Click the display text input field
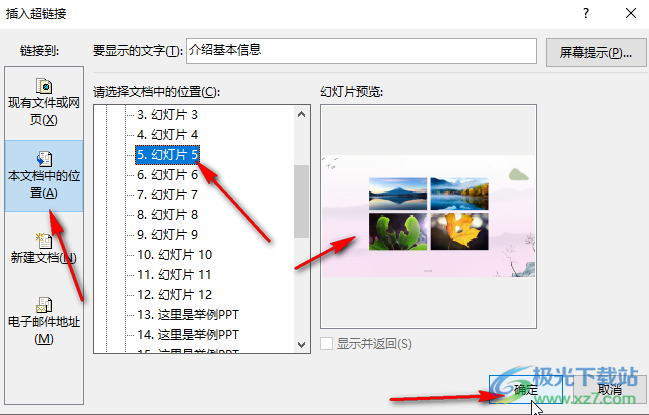The height and width of the screenshot is (415, 649). tap(361, 51)
